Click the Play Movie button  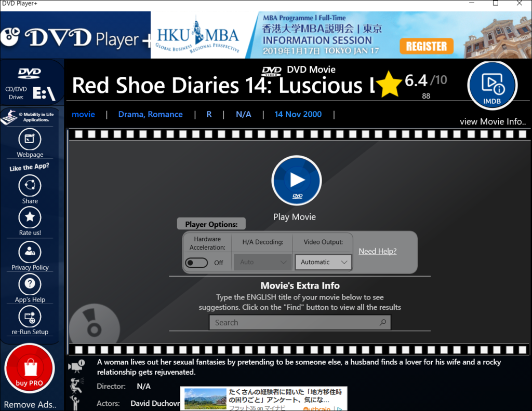click(297, 181)
